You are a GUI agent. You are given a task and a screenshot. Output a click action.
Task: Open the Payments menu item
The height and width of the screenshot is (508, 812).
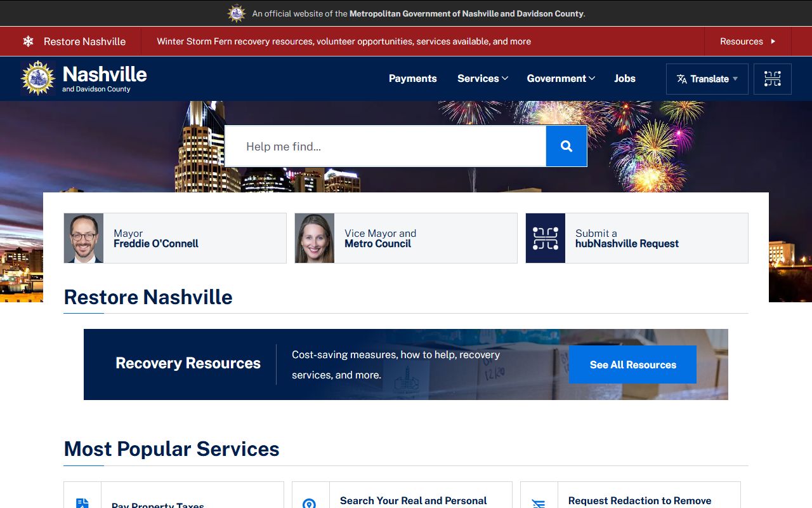coord(413,79)
